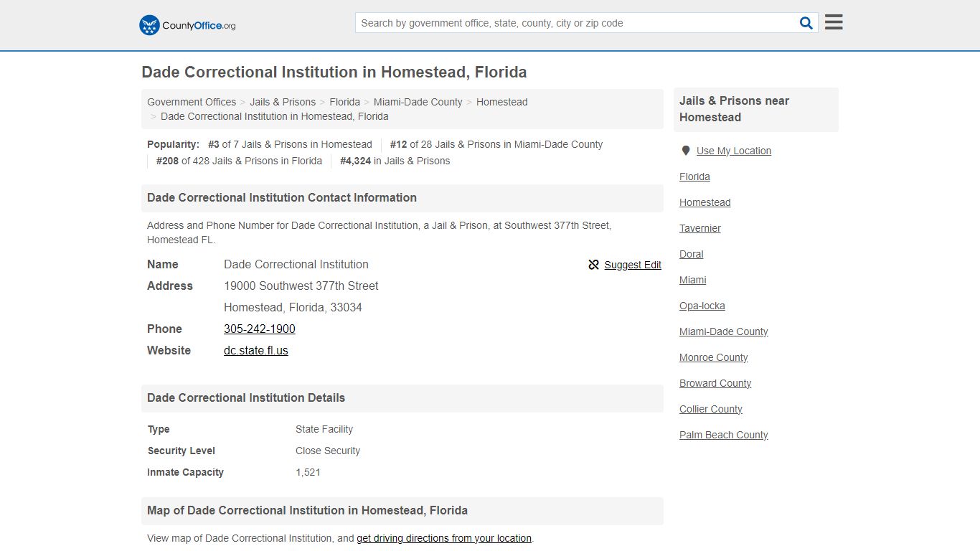Click #12 of 28 Jails in Miami-Dade County
Screen dimensions: 980x551
[496, 144]
